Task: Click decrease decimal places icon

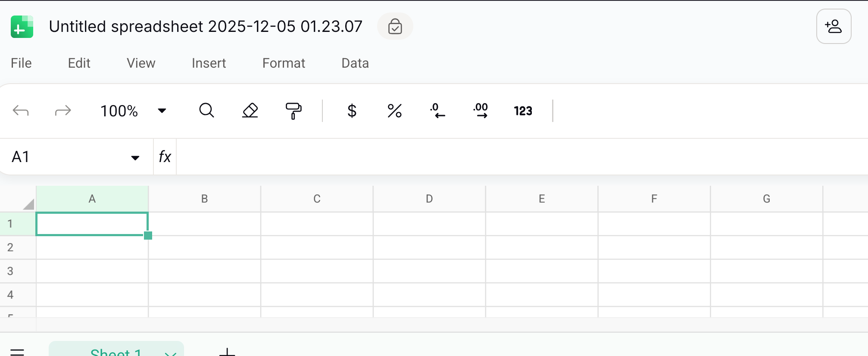Action: click(437, 111)
